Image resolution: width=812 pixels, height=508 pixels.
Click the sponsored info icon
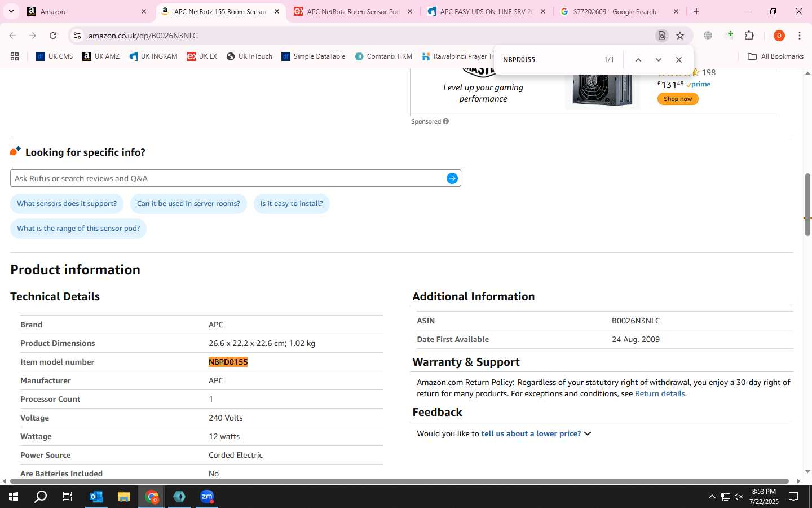pyautogui.click(x=445, y=121)
